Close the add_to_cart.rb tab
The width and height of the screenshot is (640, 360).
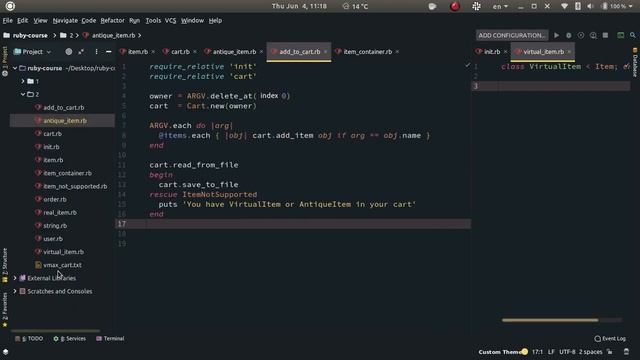tap(325, 52)
